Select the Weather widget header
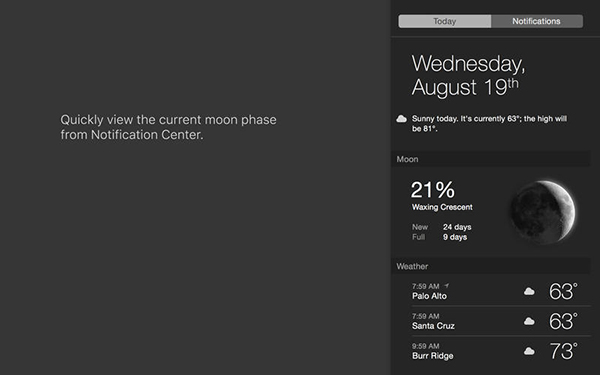Screen dimensions: 600x375 tap(491, 266)
